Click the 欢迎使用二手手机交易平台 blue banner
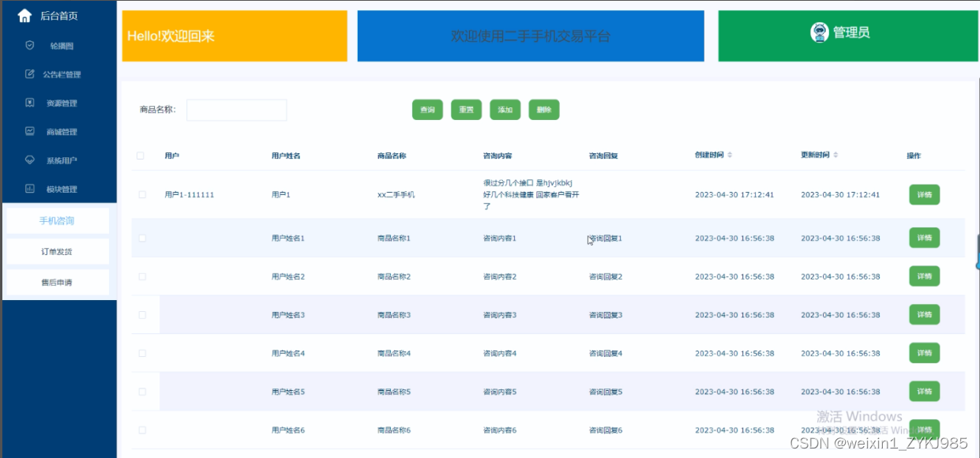Image resolution: width=980 pixels, height=458 pixels. click(531, 36)
